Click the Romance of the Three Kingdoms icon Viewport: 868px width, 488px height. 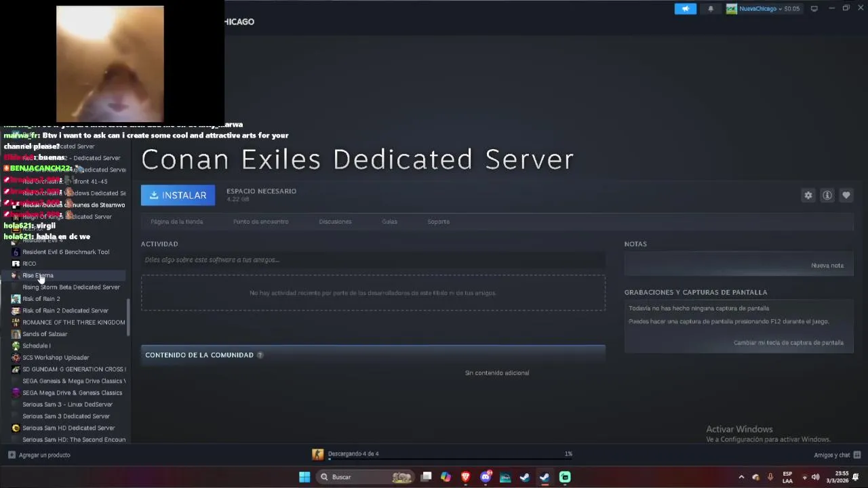point(16,323)
